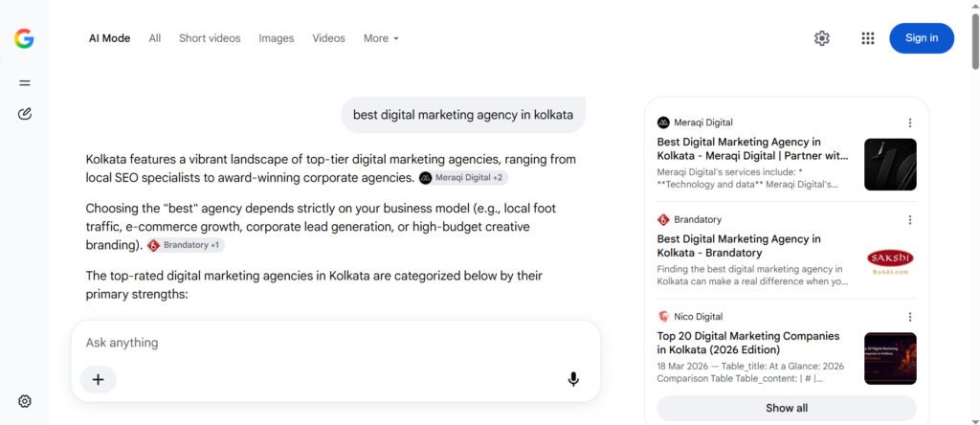Click the Sign in button

[922, 38]
